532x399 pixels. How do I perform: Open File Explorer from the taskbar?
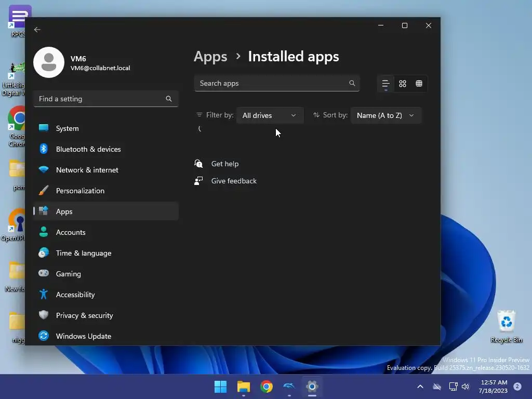pyautogui.click(x=244, y=387)
